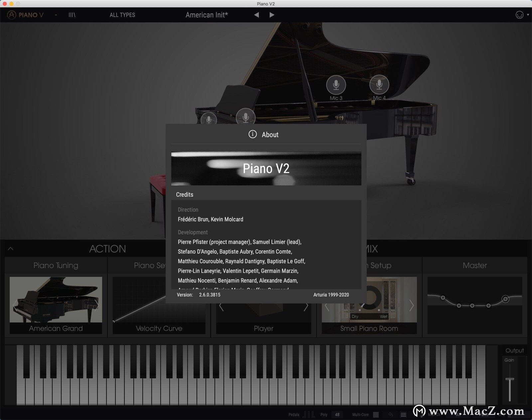Expand MIDI controller configs dropdown arrow at top right

click(528, 15)
